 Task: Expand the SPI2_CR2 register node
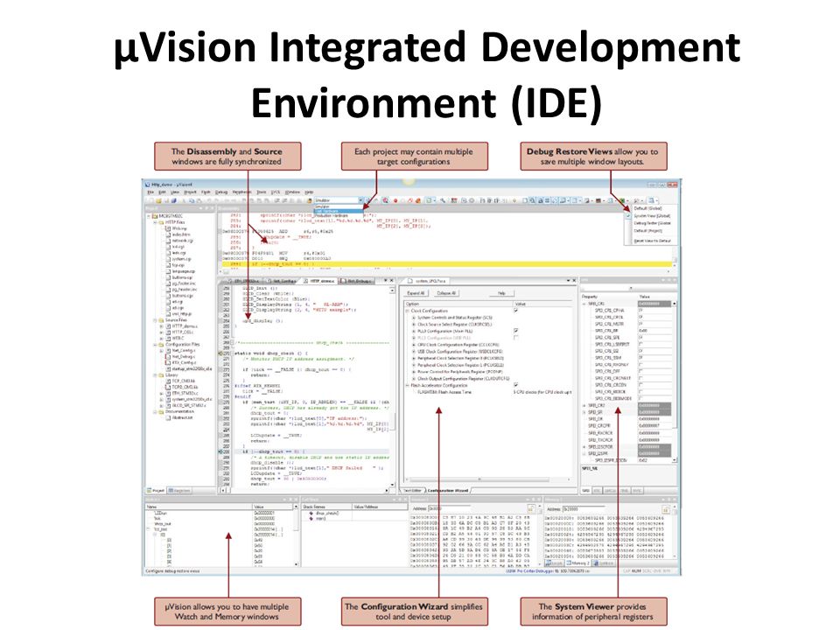584,405
